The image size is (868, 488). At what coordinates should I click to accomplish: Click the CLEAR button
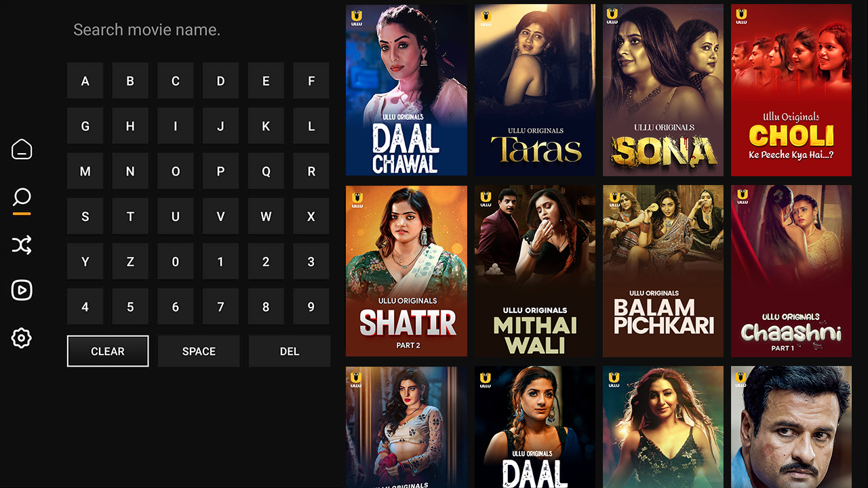[108, 351]
